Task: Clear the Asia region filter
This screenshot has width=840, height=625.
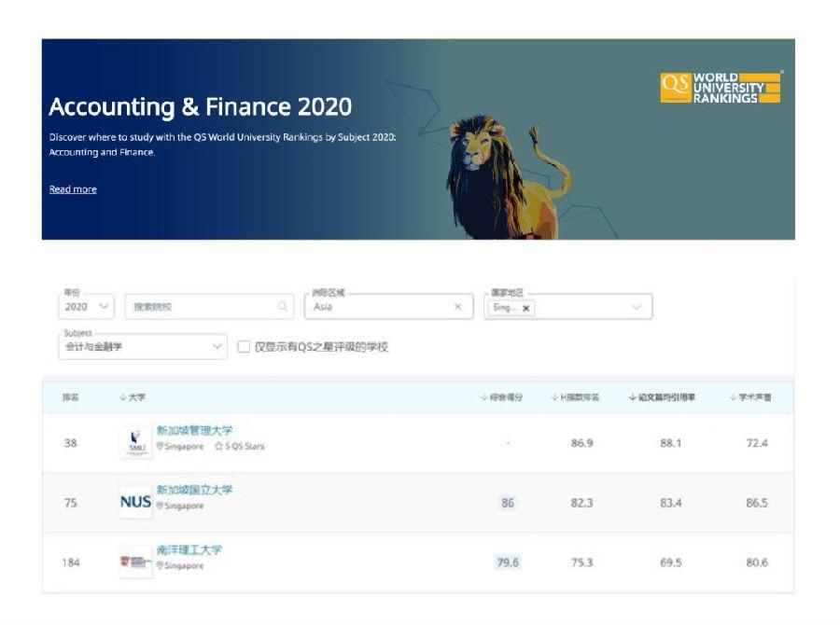Action: pos(457,306)
